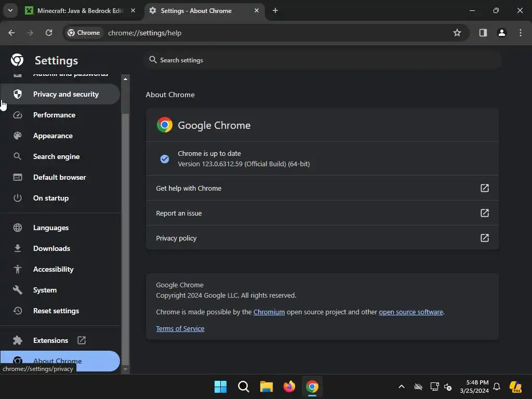Click external link icon for Privacy policy
Viewport: 532px width, 399px height.
pos(485,238)
